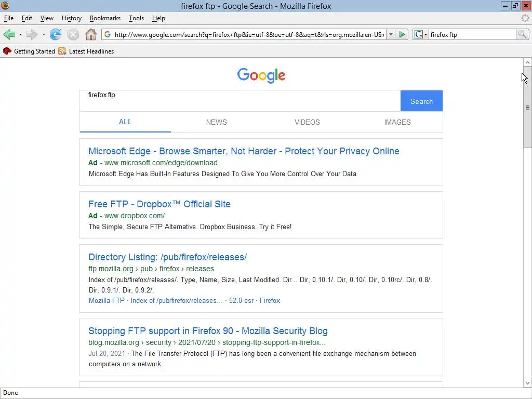532x399 pixels.
Task: Open the Microsoft Edge ad result
Action: click(244, 151)
